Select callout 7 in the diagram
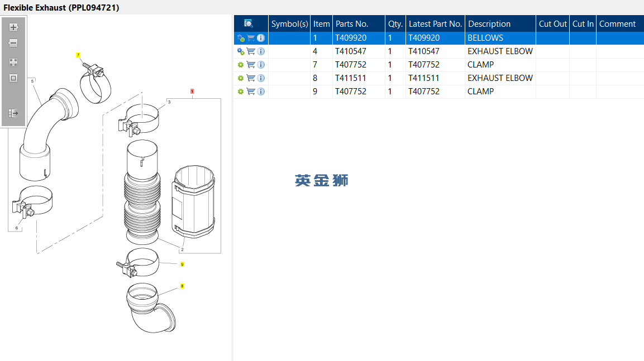 coord(78,55)
